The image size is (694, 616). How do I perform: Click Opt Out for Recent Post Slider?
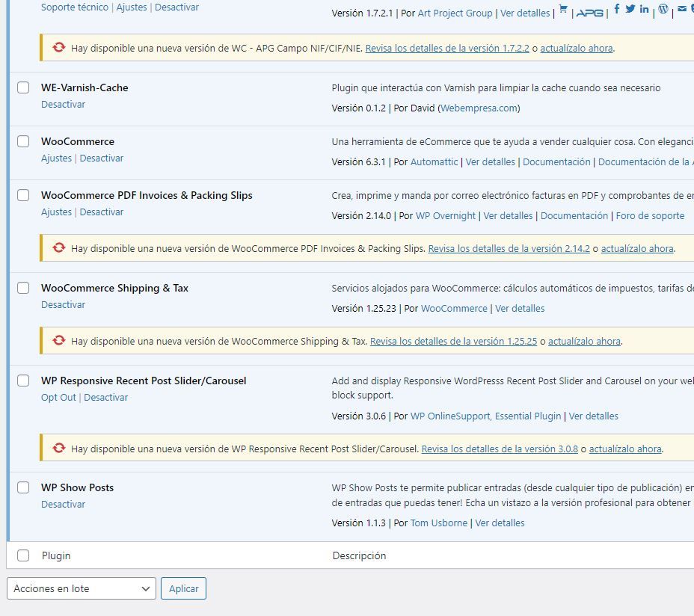58,398
